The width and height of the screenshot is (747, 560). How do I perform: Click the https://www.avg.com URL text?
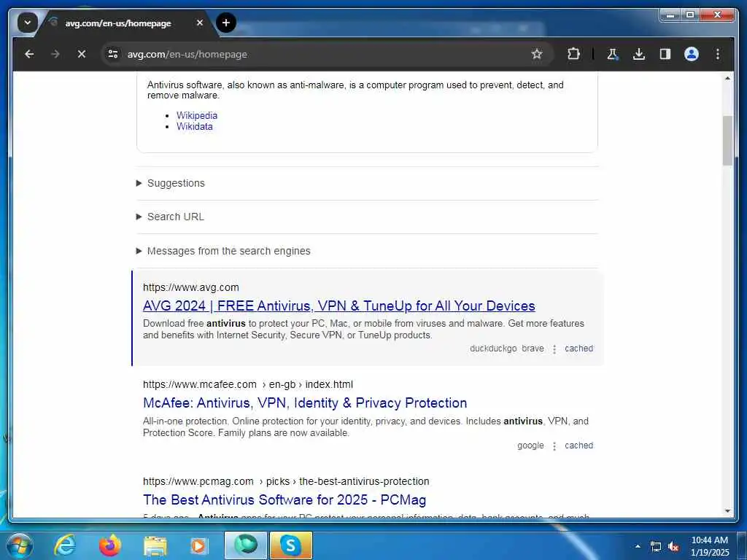pos(191,287)
